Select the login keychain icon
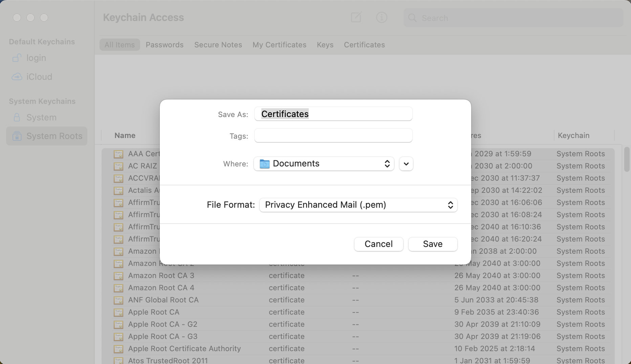This screenshot has height=364, width=631. point(17,58)
